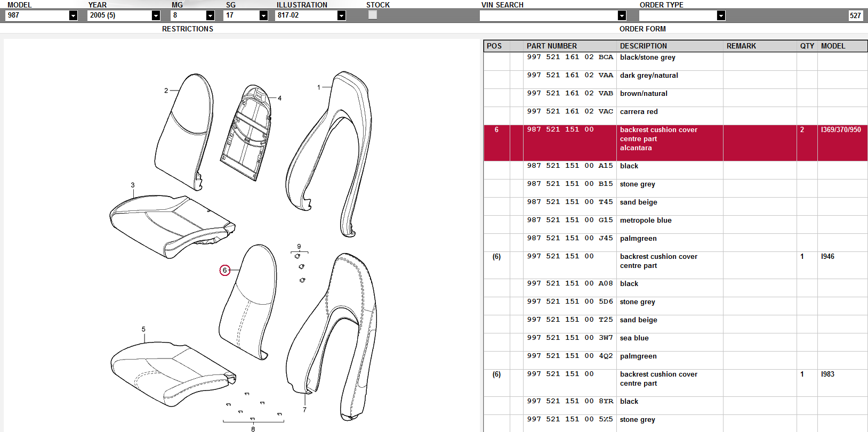
Task: Select part 987 521 151 00 A15
Action: (570, 166)
